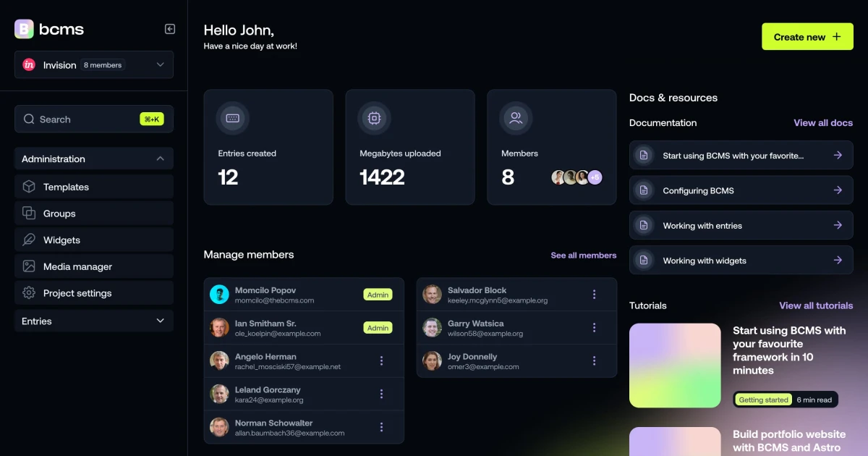Open the Groups icon in sidebar
868x456 pixels.
(29, 213)
